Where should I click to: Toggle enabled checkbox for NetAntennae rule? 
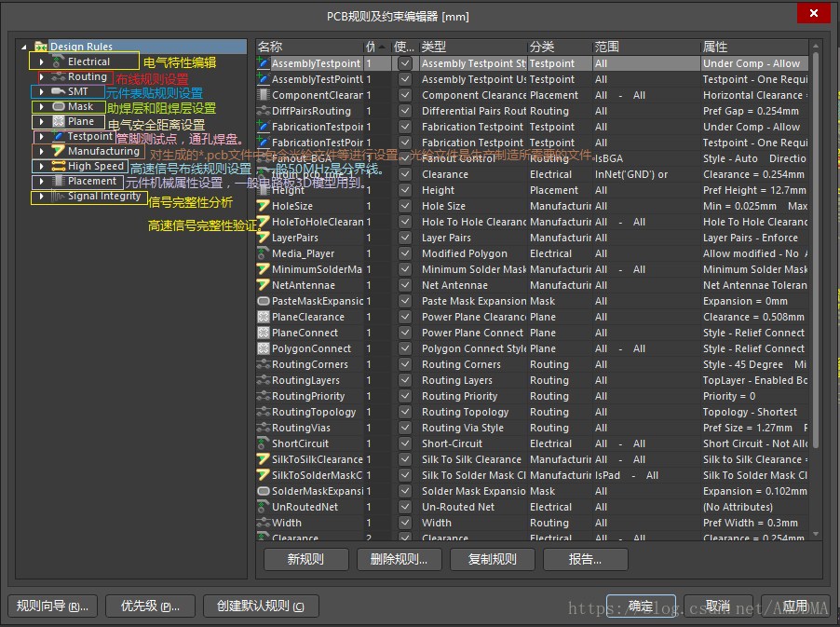point(405,285)
